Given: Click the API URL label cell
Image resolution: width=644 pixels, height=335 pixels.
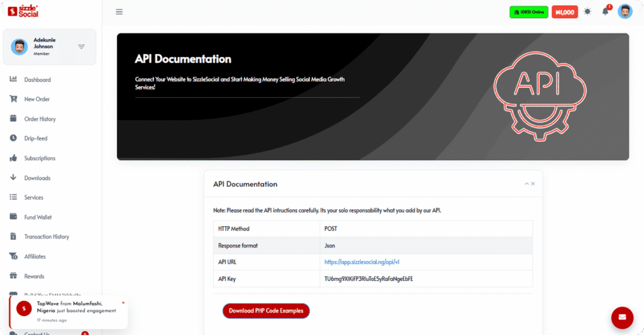Looking at the screenshot, I should [267, 262].
